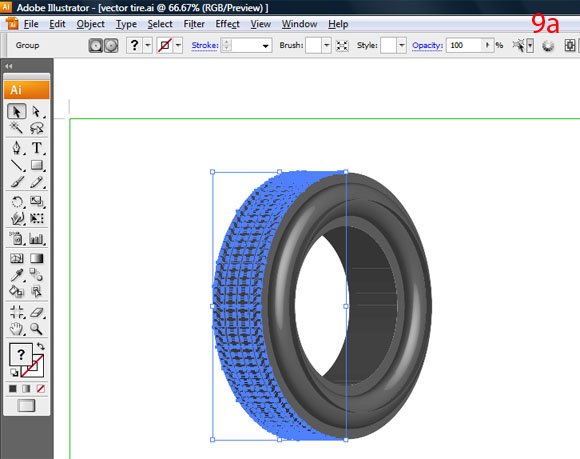The width and height of the screenshot is (580, 459).
Task: Expand the stroke weight dropdown
Action: 265,46
